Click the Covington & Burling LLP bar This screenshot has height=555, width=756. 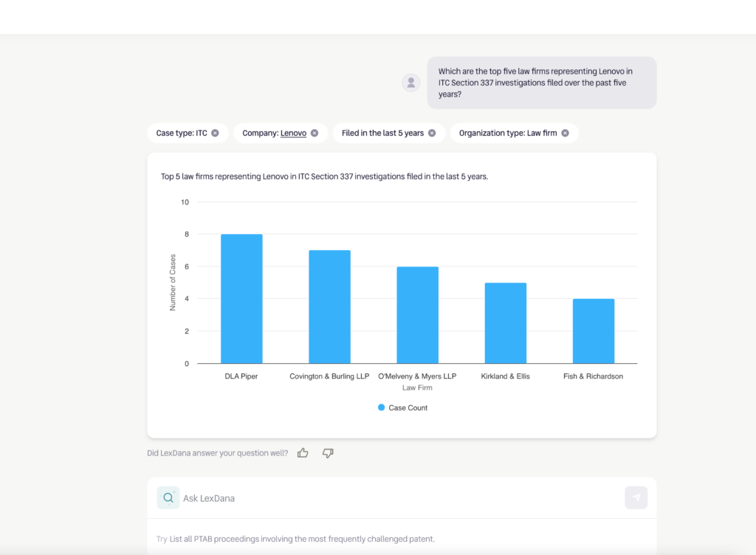click(329, 307)
